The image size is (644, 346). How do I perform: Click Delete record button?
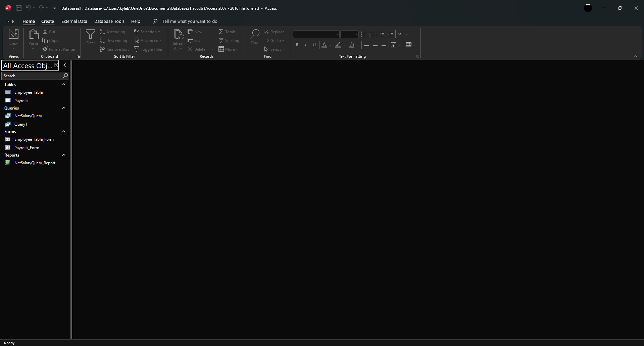pyautogui.click(x=197, y=49)
